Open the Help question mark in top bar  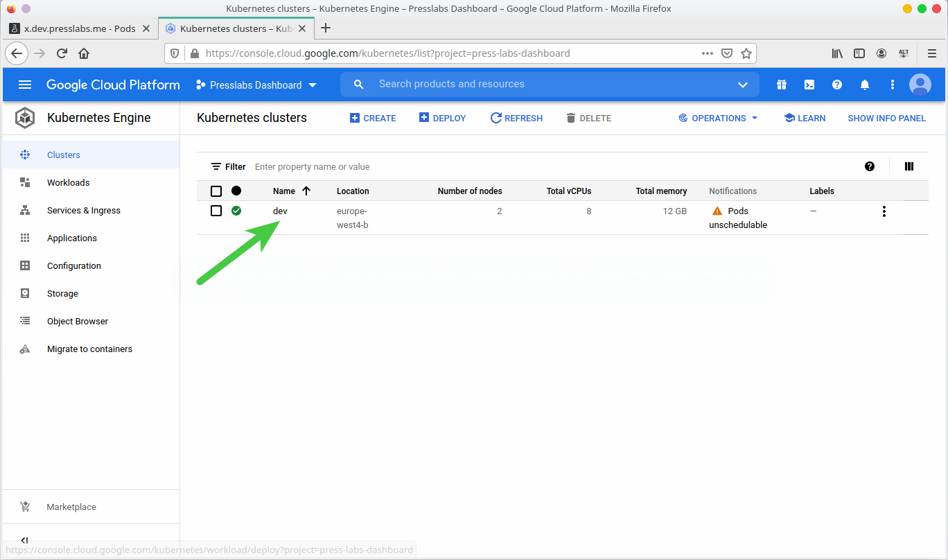837,85
